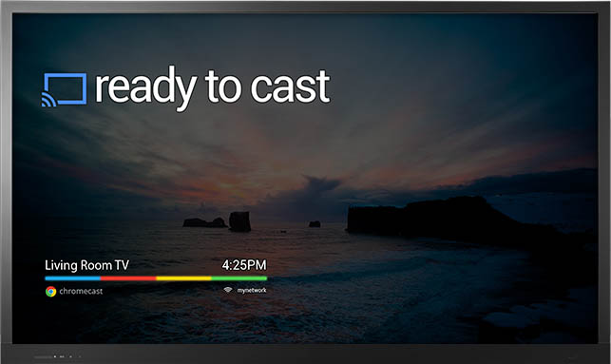Select the mynetwork Wi-Fi network name
This screenshot has height=364, width=611.
click(x=252, y=290)
